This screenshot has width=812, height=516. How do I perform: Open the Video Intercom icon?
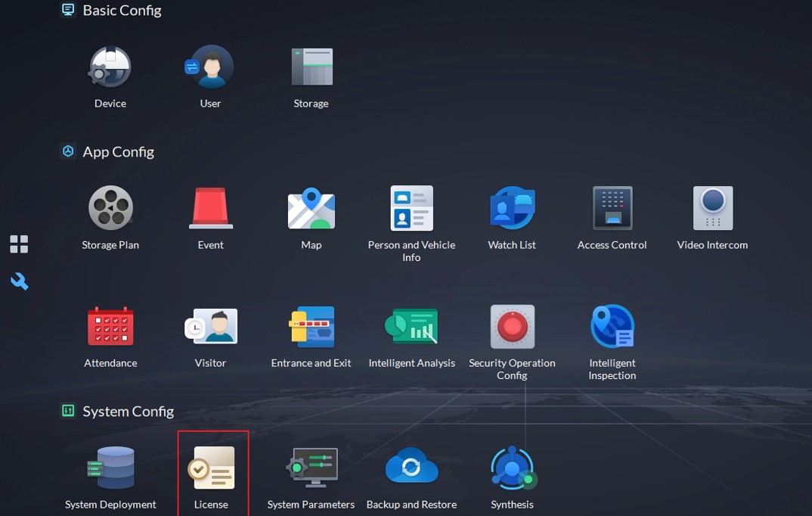(712, 208)
